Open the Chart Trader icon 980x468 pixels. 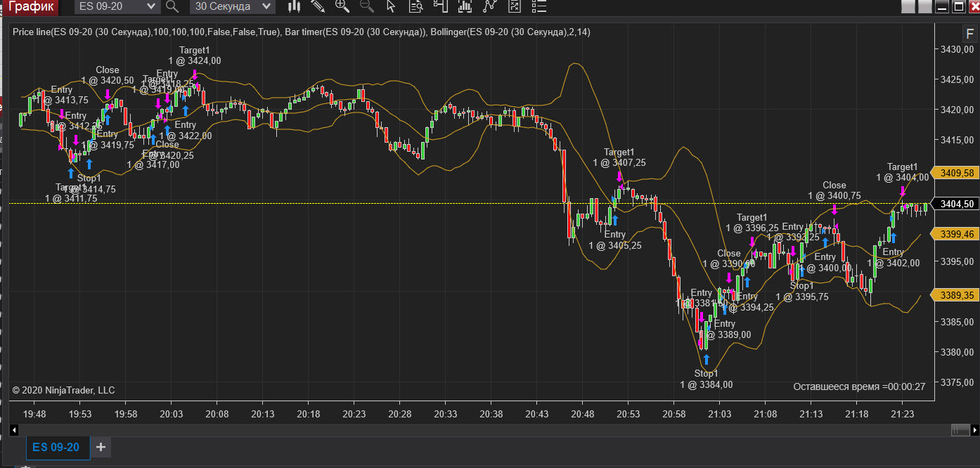441,6
